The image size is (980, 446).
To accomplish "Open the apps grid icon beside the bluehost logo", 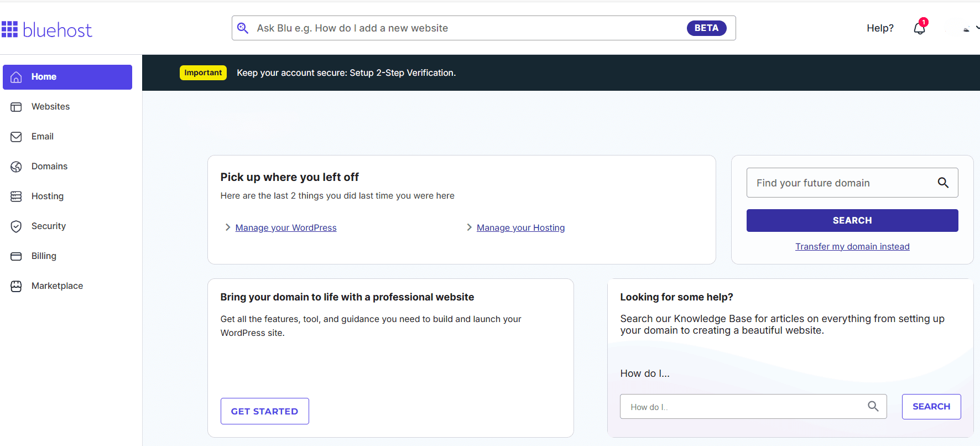I will (9, 29).
